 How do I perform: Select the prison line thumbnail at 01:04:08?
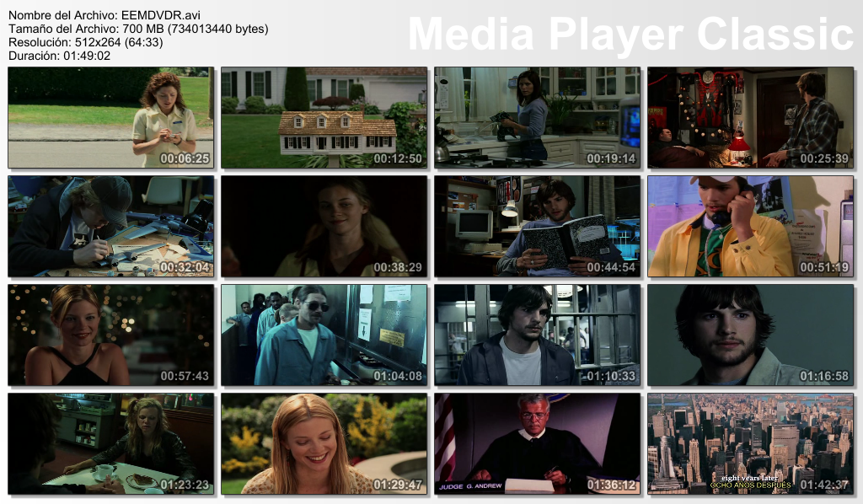[x=324, y=335]
